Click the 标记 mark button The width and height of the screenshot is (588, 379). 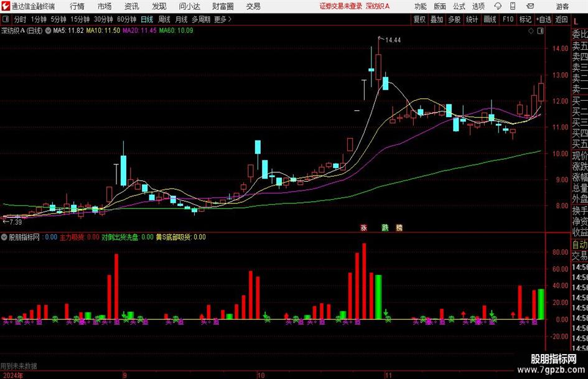click(525, 19)
